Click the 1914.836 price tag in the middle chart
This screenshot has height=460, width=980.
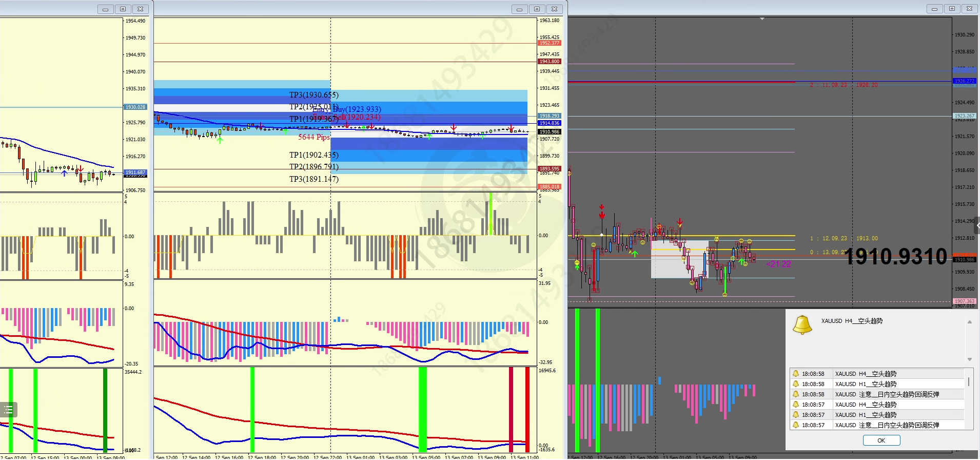click(550, 123)
